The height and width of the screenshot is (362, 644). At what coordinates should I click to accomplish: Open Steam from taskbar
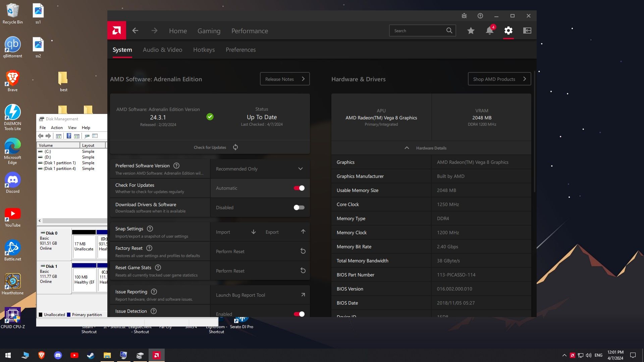[91, 355]
